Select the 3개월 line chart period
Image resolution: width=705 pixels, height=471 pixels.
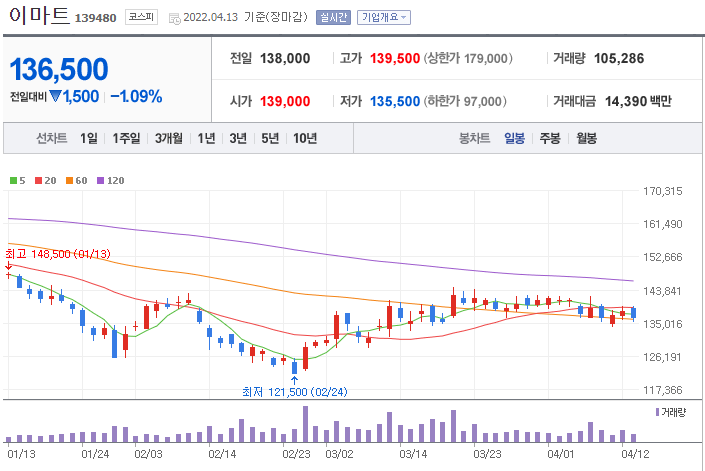tap(169, 138)
